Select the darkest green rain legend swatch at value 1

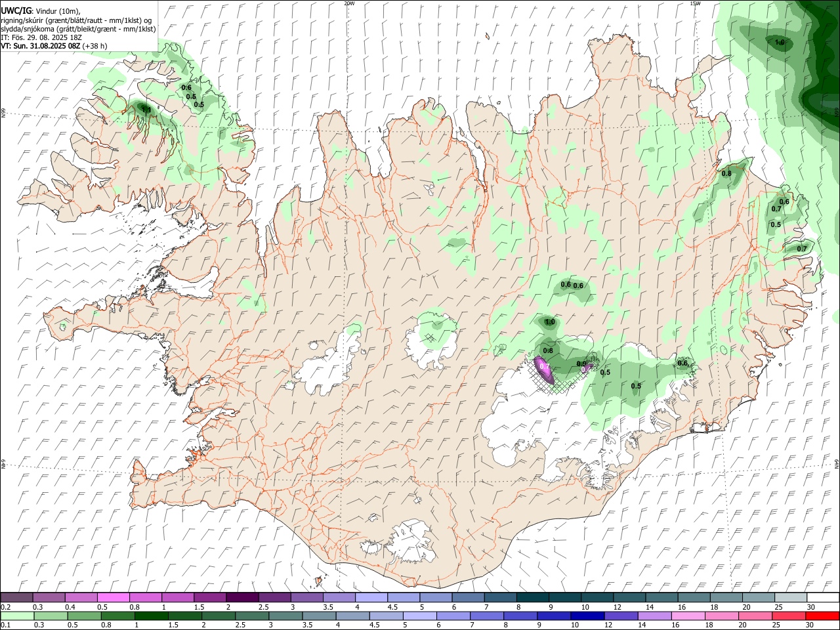[x=151, y=616]
